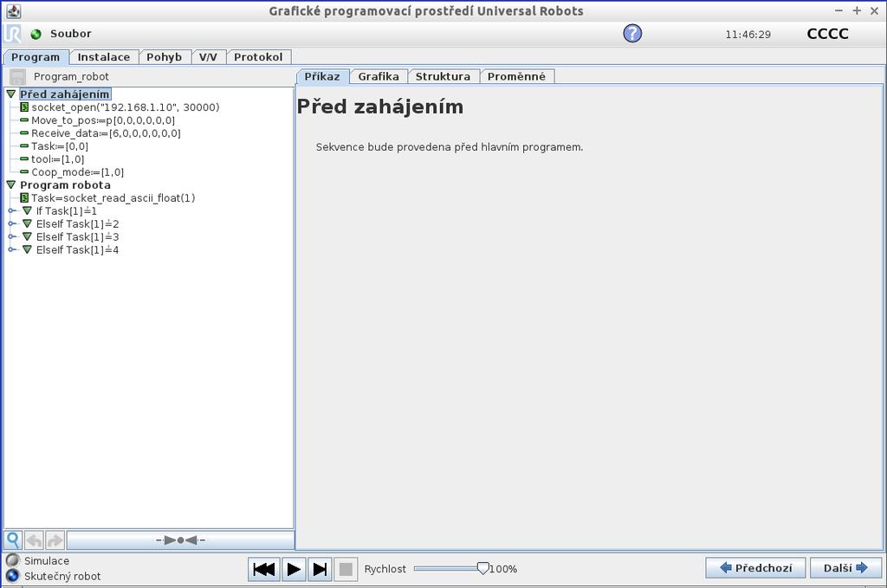Rewind program to the beginning

(263, 569)
